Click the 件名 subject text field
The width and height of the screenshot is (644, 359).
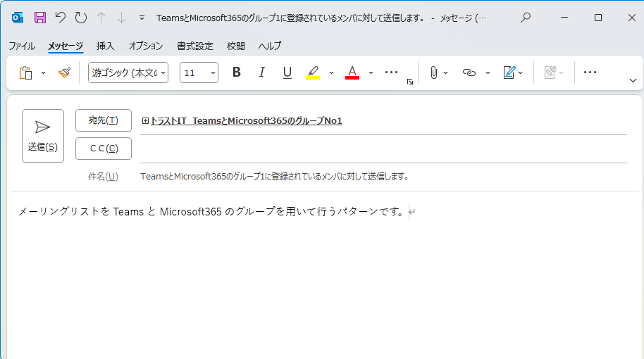click(x=380, y=177)
